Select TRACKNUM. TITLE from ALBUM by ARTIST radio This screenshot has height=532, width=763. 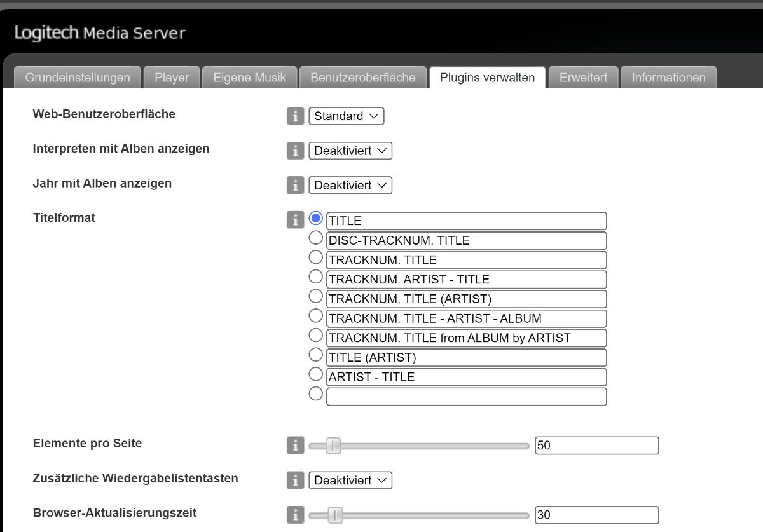pyautogui.click(x=316, y=335)
